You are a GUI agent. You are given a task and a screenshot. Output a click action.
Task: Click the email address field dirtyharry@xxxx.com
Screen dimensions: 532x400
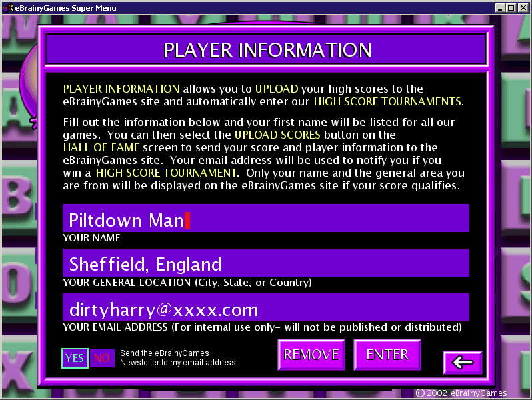pos(266,307)
